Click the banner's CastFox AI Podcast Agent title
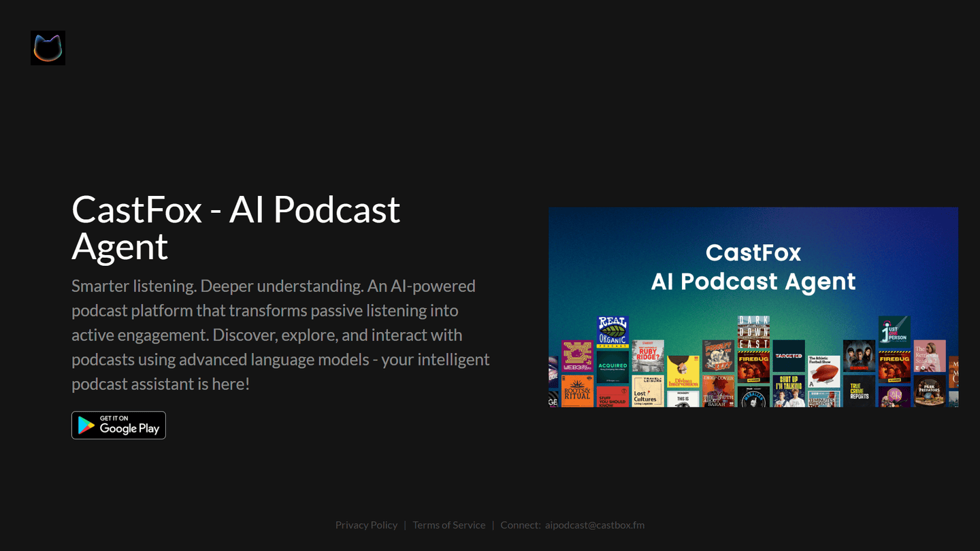This screenshot has height=551, width=980. [x=753, y=267]
